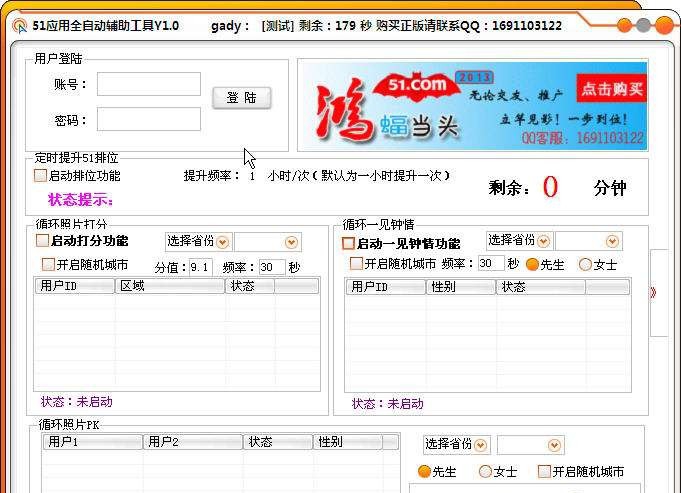Click 性别 column header in 一见钟情 table

coord(461,287)
